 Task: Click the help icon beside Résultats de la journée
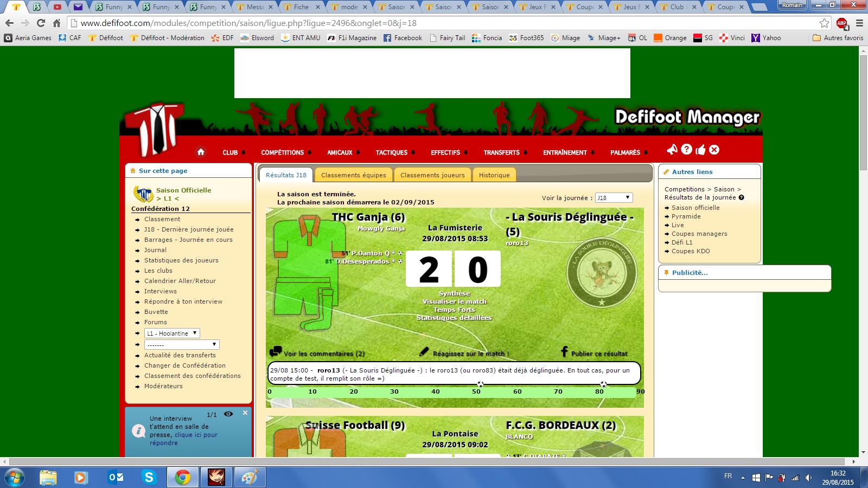(x=741, y=197)
